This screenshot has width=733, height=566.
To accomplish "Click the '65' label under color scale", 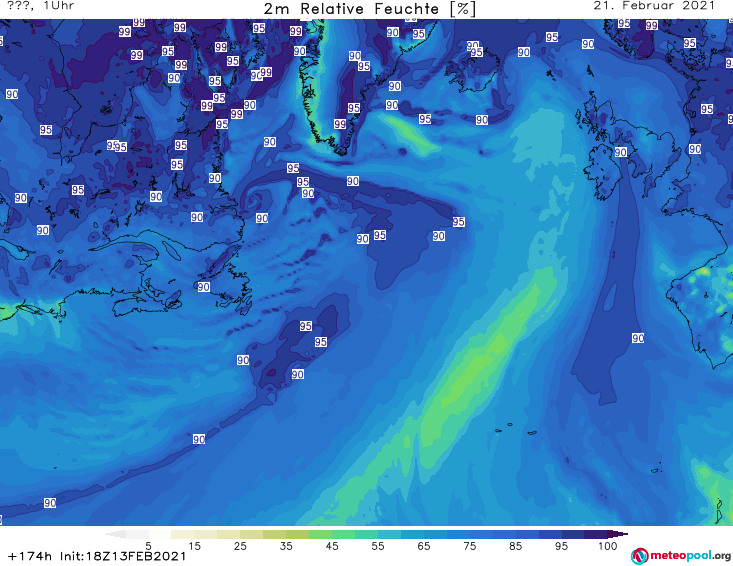I will pos(424,546).
